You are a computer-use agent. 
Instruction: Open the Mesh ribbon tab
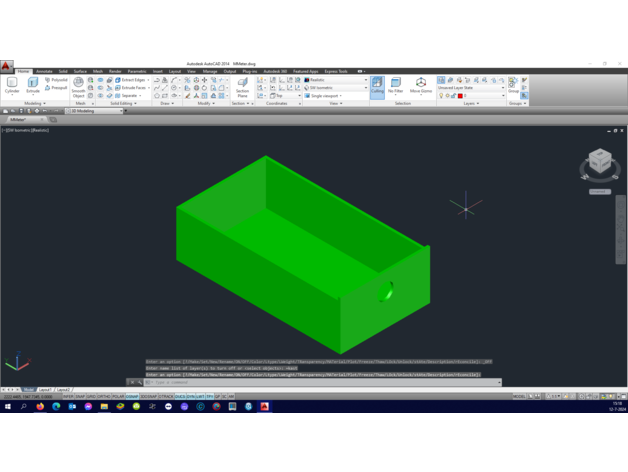click(97, 72)
